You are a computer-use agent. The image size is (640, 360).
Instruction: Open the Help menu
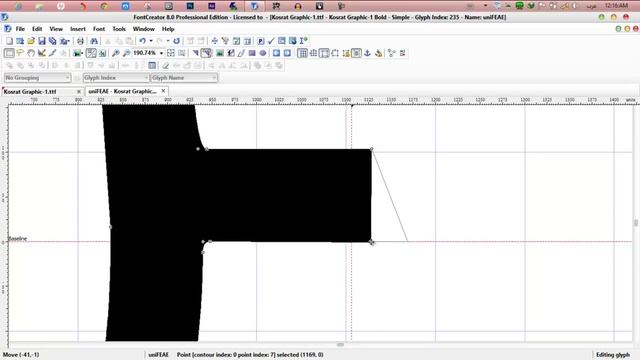168,29
